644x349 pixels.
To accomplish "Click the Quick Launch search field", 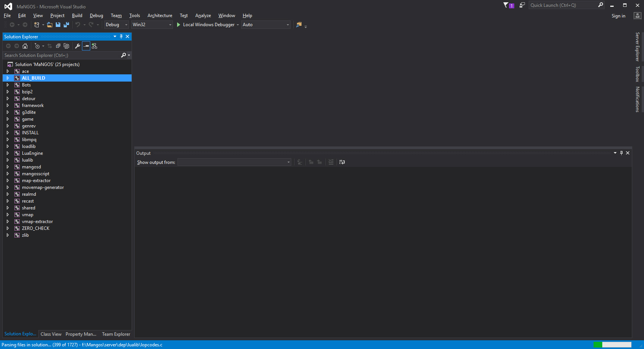I will pos(563,5).
